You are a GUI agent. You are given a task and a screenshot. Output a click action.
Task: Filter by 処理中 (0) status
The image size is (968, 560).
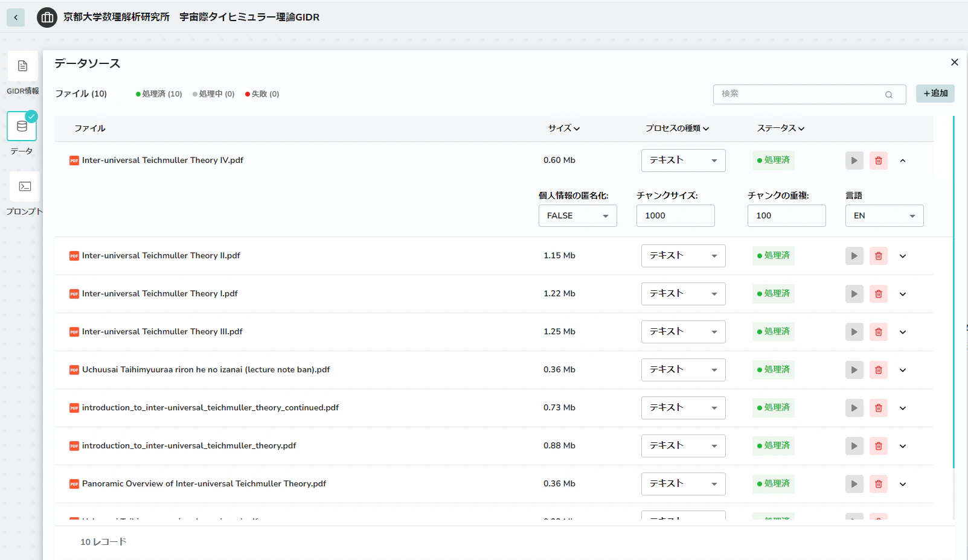click(x=214, y=94)
